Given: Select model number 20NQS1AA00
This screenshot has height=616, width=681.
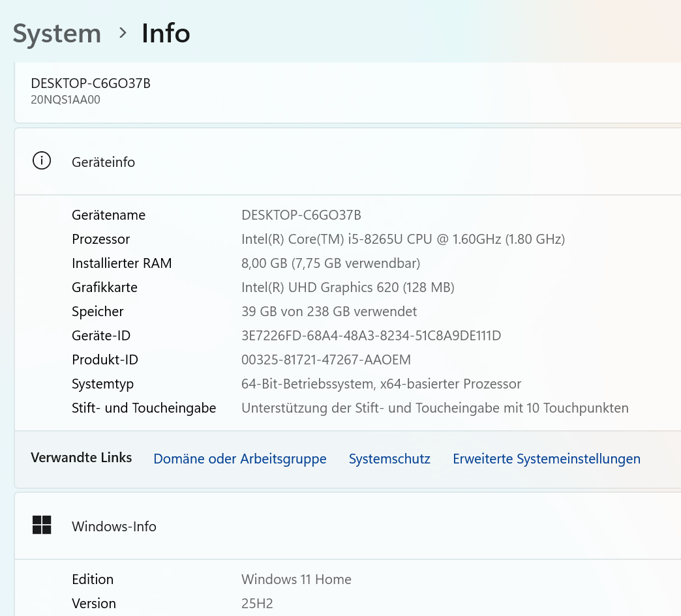Looking at the screenshot, I should (66, 100).
